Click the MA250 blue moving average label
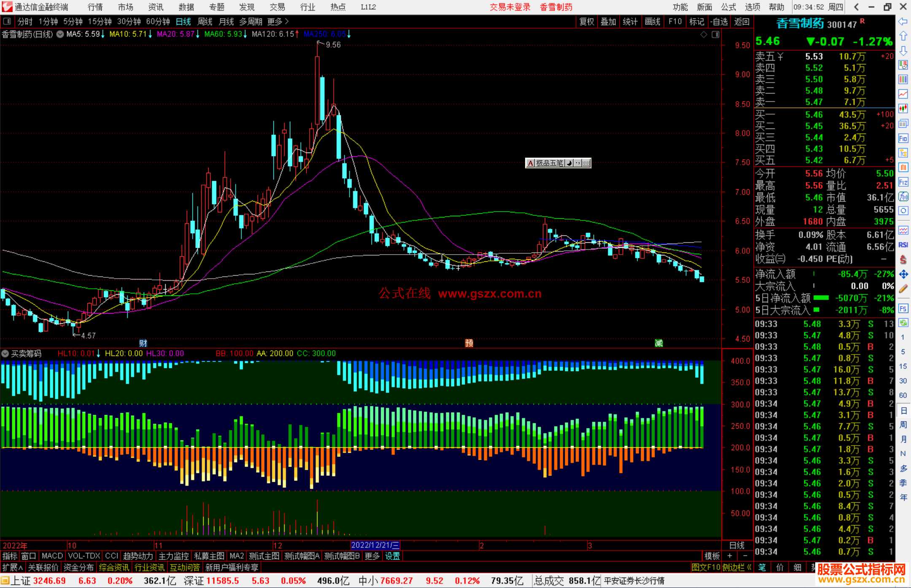 [324, 34]
